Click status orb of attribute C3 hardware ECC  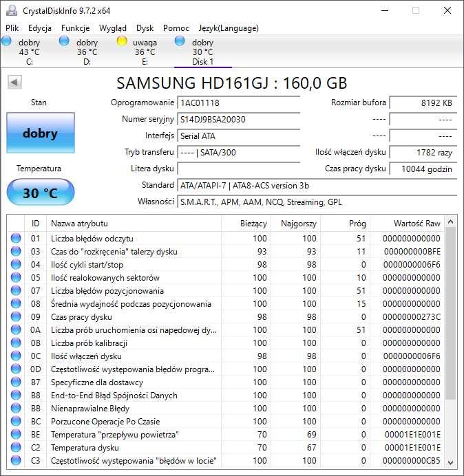click(x=16, y=460)
